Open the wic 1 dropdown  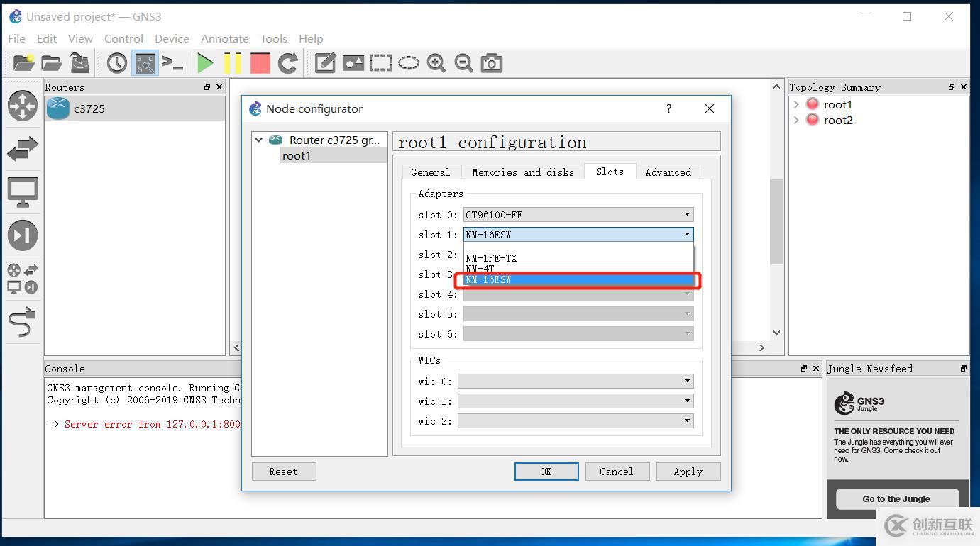(x=576, y=401)
